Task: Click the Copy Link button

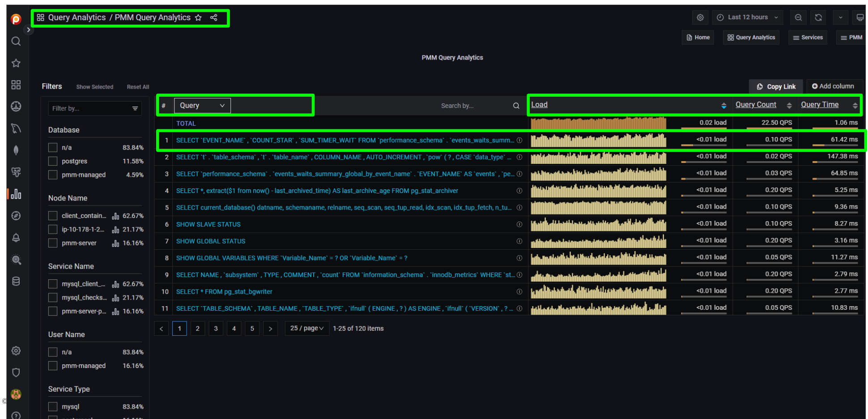Action: 776,86
